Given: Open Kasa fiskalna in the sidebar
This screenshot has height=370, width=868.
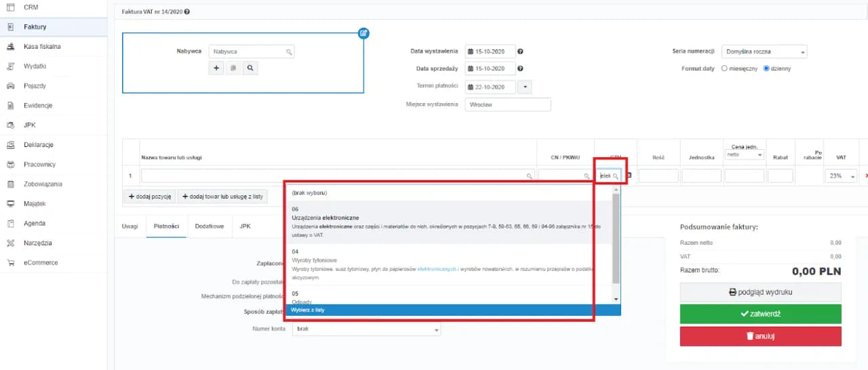Looking at the screenshot, I should [42, 47].
